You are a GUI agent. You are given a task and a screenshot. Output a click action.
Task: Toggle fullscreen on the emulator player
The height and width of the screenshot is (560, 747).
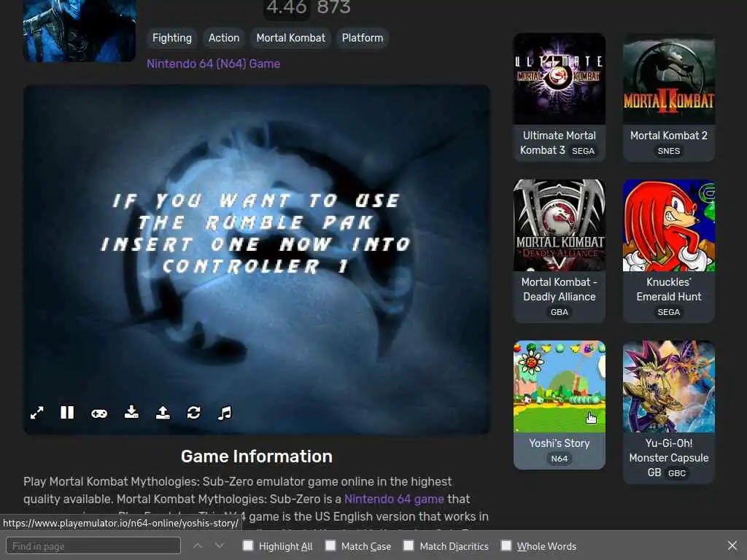[x=36, y=413]
